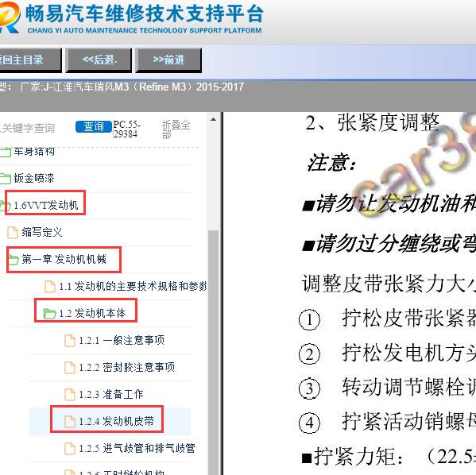Click step ③ 转动调节螺栓 line
Screen dimensions: 476x475
coord(387,388)
